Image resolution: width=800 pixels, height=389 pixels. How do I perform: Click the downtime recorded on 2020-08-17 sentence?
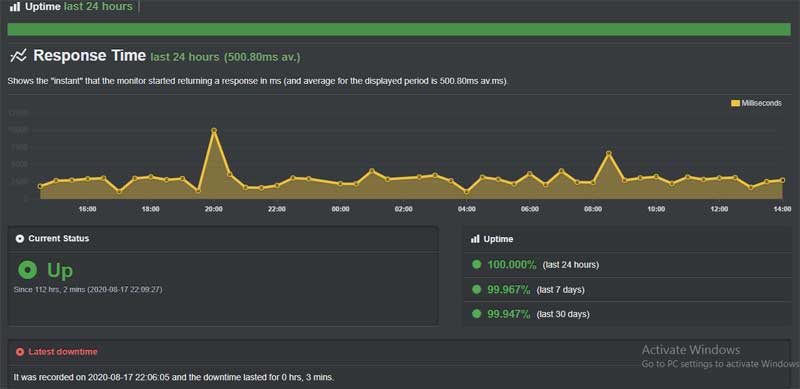(x=174, y=378)
